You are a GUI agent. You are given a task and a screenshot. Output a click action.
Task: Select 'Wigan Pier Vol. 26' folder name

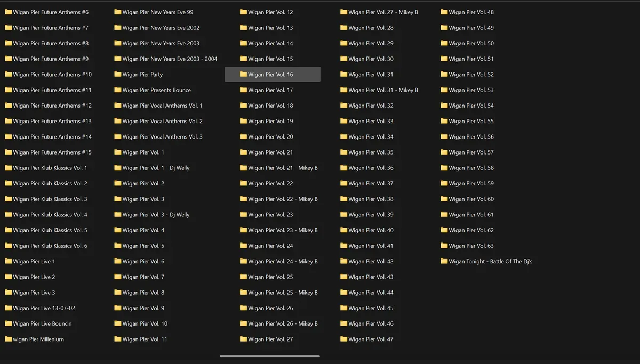(270, 308)
